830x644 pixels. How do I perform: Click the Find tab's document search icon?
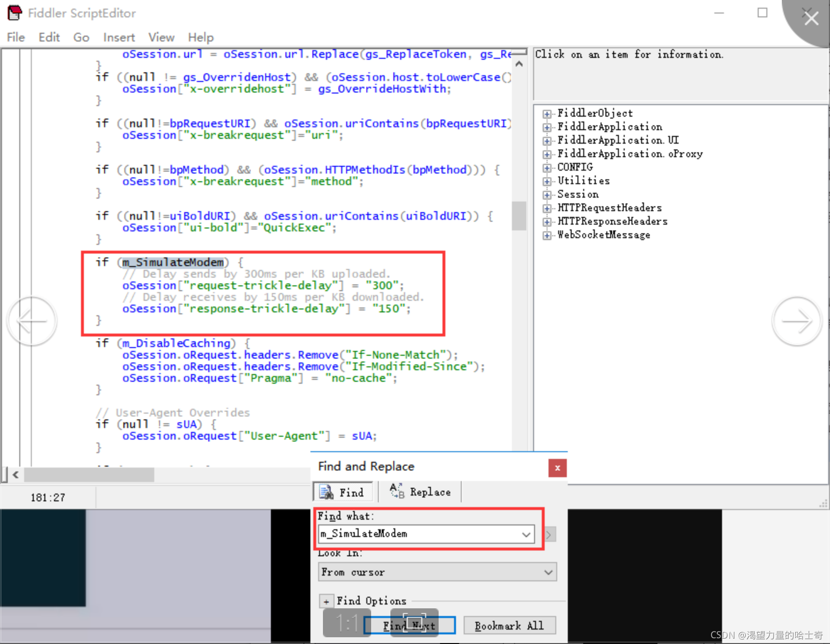click(x=326, y=492)
